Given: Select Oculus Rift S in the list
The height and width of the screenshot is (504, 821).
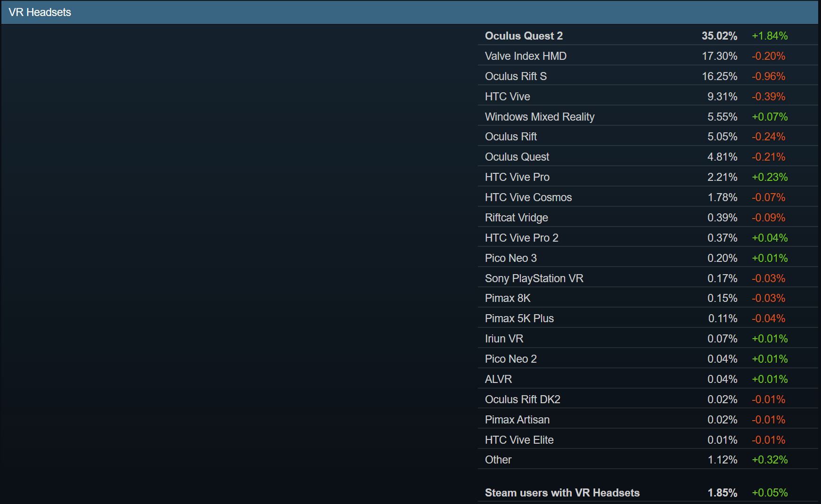Looking at the screenshot, I should click(x=516, y=76).
